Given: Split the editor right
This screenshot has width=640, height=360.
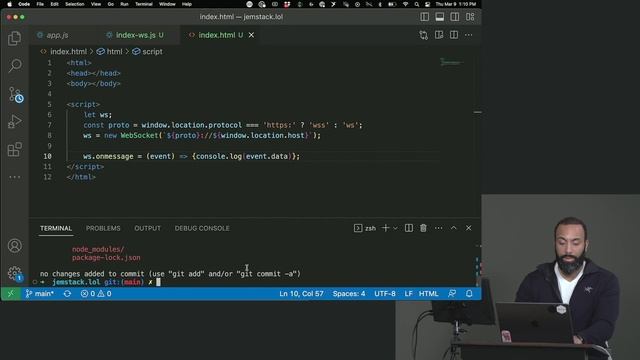Looking at the screenshot, I should (454, 35).
